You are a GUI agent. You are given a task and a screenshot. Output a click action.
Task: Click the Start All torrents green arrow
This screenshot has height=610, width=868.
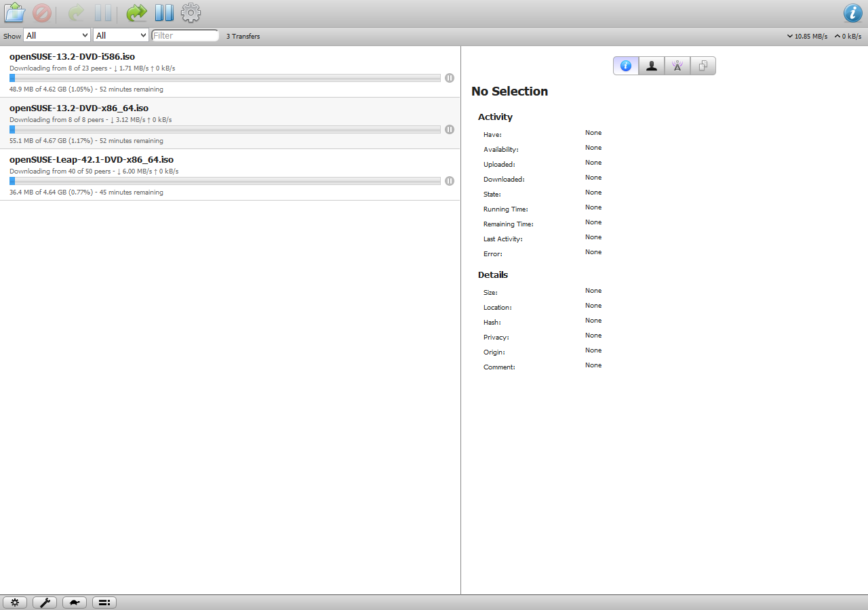click(x=136, y=13)
